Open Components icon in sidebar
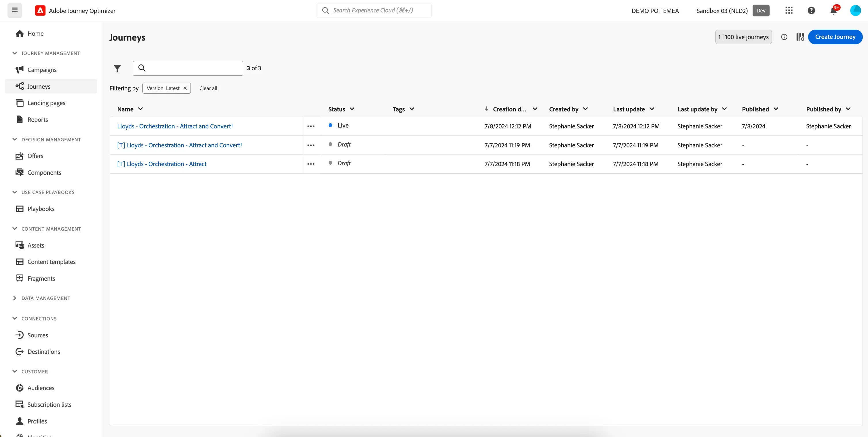Viewport: 868px width, 437px height. (x=20, y=172)
